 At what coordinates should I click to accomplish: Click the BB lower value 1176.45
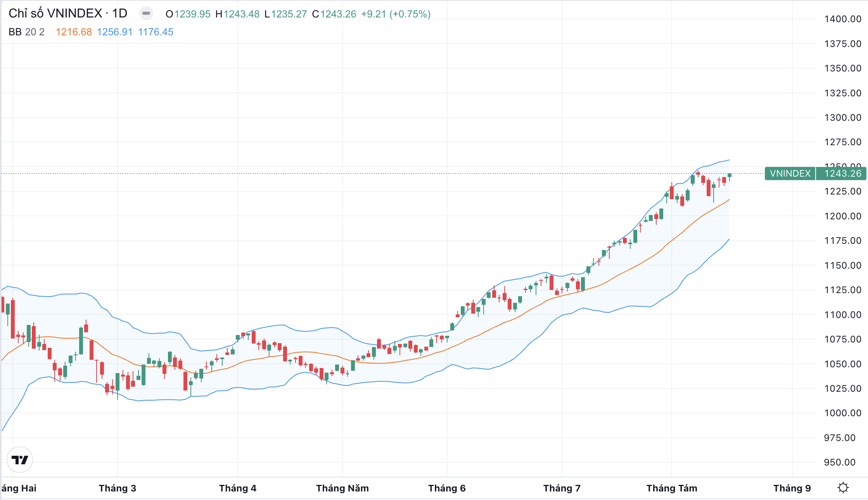click(156, 32)
